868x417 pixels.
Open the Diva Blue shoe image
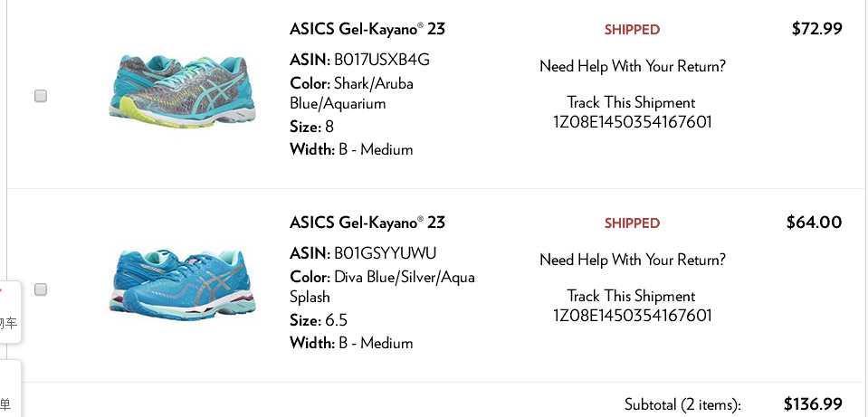(182, 283)
